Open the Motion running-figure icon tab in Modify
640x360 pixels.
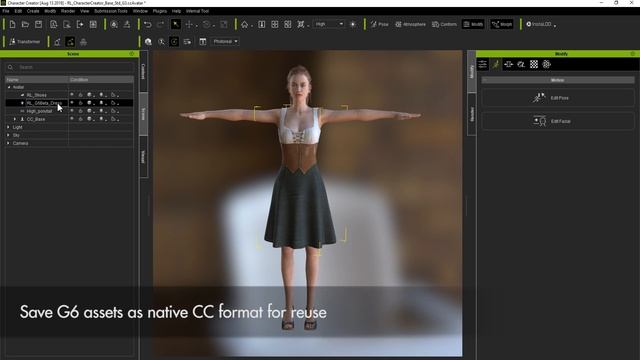pos(496,64)
